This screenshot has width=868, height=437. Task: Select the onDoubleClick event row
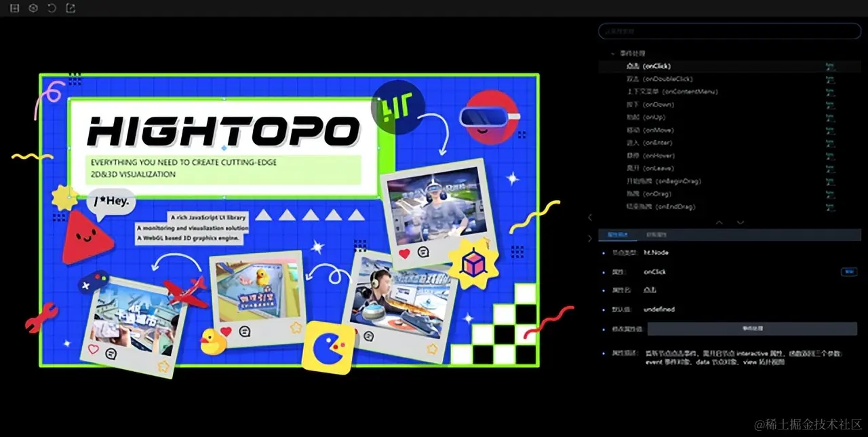click(730, 79)
